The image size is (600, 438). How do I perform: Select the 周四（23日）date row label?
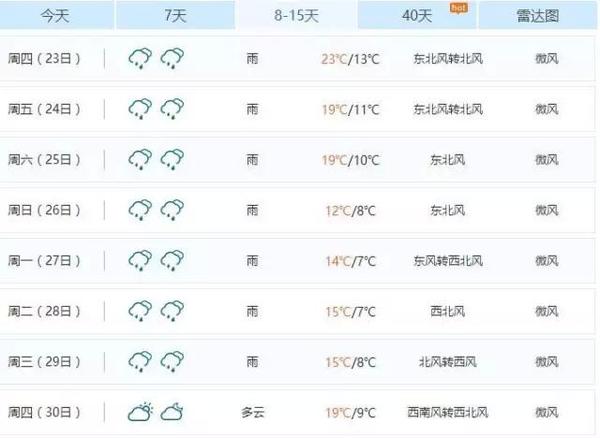[x=44, y=59]
